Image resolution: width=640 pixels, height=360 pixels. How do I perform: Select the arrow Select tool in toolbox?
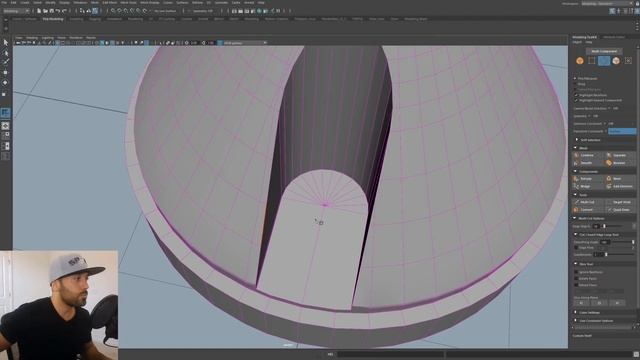[x=5, y=43]
